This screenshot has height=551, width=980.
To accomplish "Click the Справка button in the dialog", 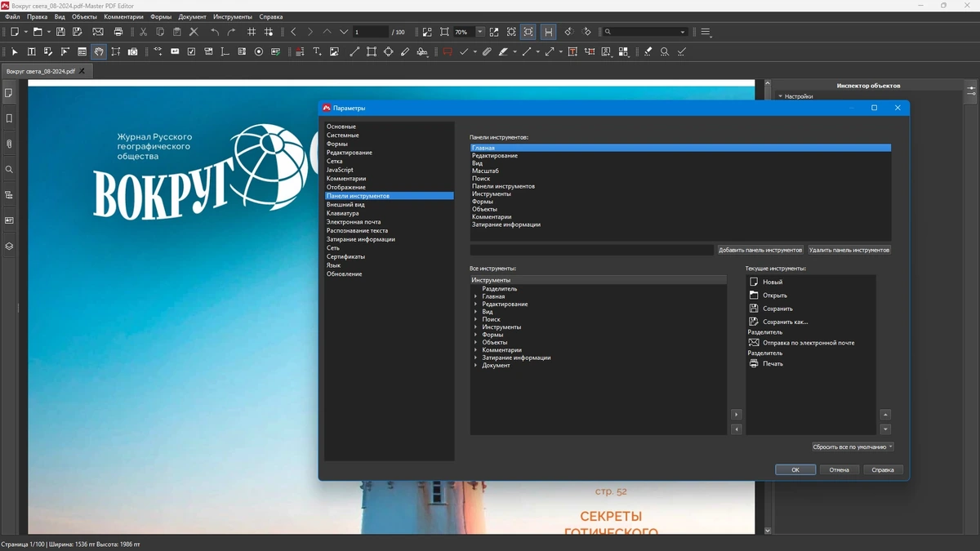I will point(883,469).
